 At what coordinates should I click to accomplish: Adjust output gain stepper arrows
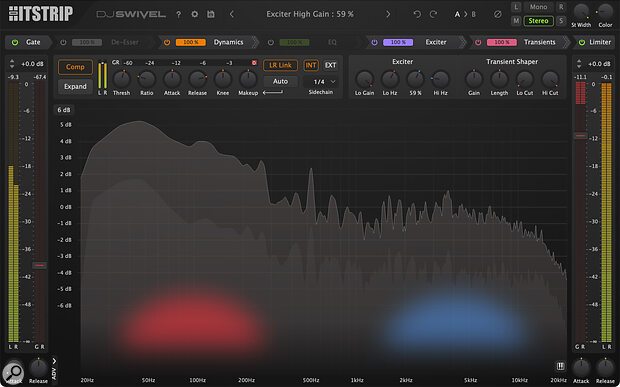[x=579, y=64]
